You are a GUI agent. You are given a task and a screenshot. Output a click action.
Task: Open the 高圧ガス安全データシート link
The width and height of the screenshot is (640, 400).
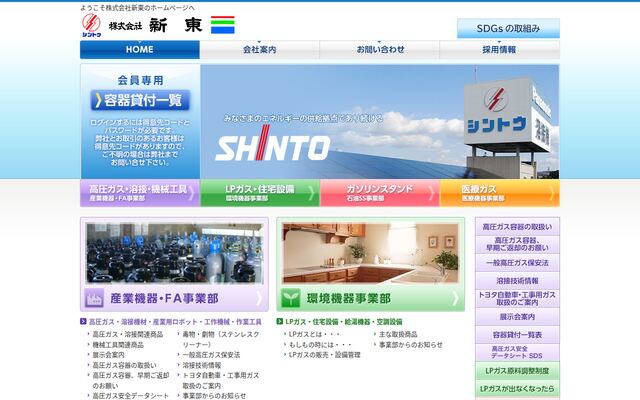tap(131, 396)
